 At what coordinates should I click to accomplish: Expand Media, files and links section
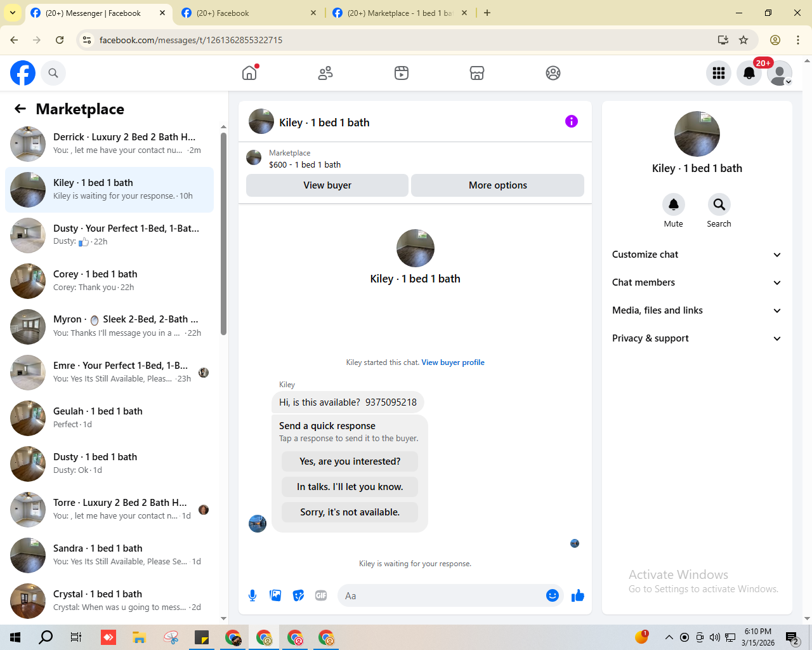pos(697,310)
